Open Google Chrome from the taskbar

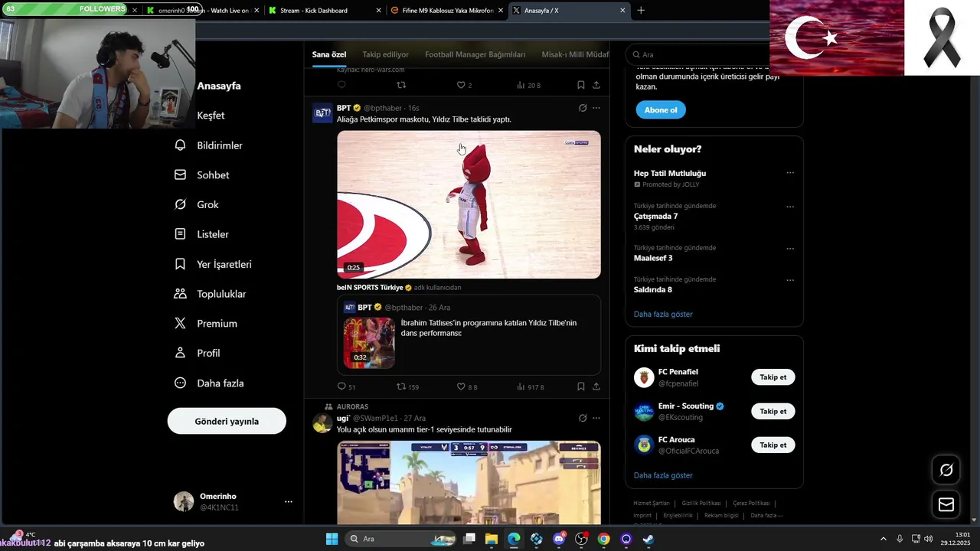point(603,539)
